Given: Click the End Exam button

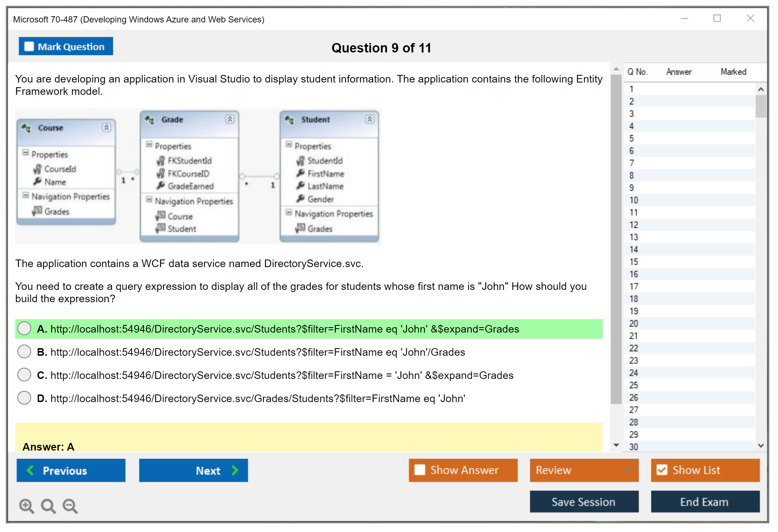Looking at the screenshot, I should click(x=704, y=502).
